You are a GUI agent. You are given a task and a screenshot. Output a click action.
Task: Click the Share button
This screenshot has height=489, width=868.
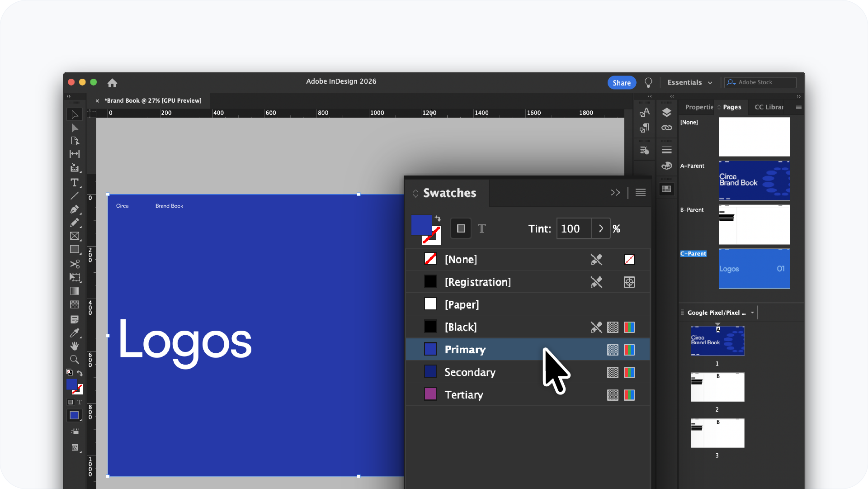click(x=622, y=83)
